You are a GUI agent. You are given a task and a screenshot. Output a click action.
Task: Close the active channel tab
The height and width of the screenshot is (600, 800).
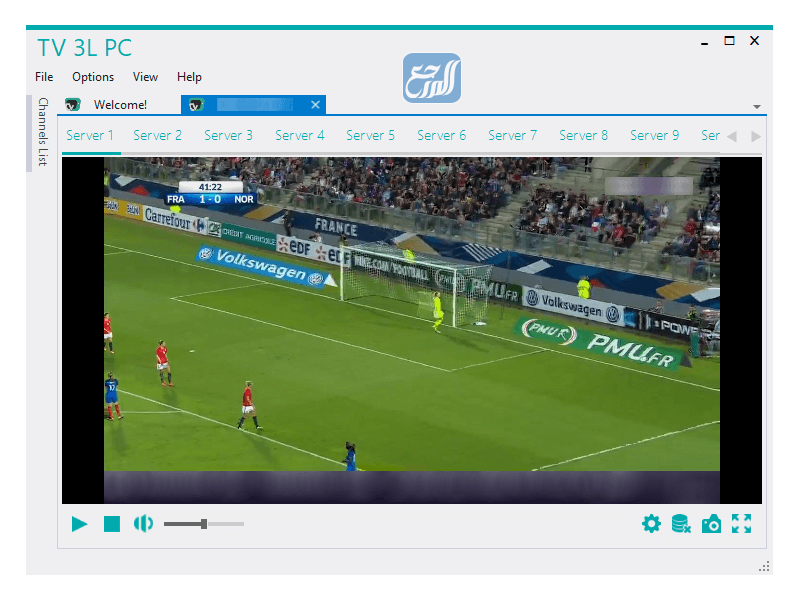pos(315,104)
